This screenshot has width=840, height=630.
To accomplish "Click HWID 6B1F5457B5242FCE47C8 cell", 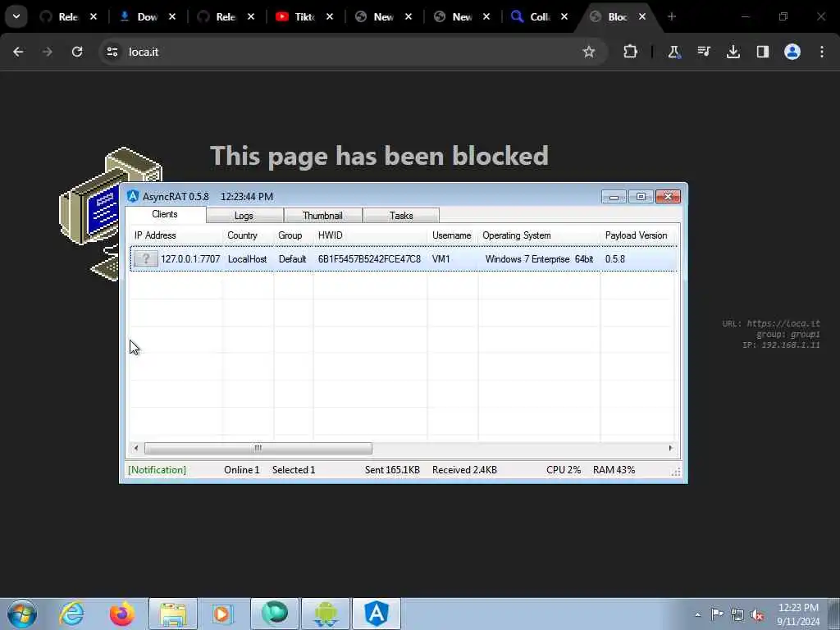I will click(x=369, y=259).
